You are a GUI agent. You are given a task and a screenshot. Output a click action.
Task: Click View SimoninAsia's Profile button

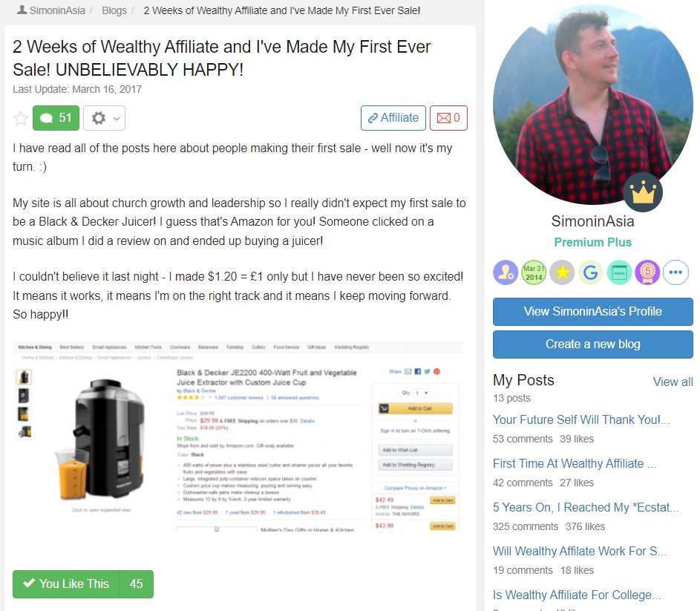click(593, 311)
